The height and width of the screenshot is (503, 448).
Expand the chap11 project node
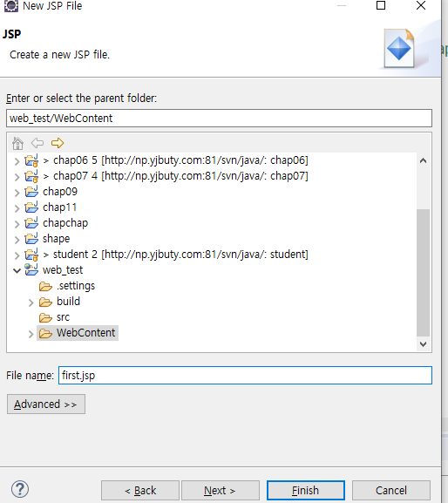click(x=17, y=208)
